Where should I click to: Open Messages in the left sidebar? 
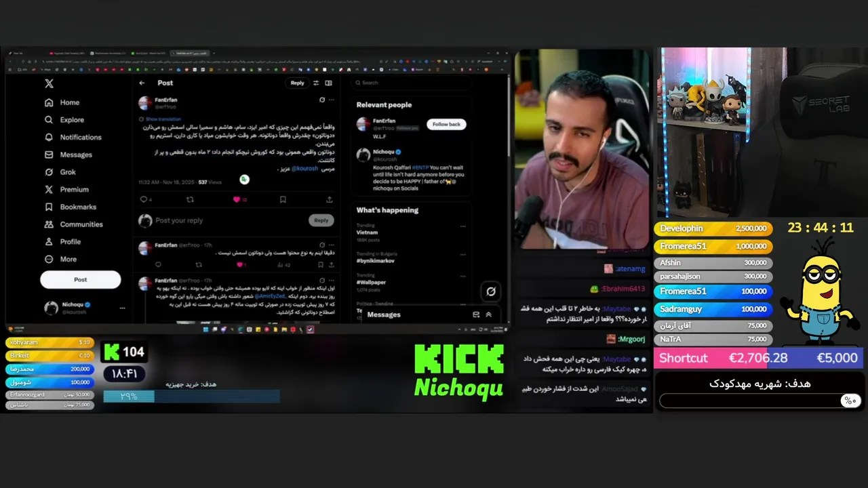tap(68, 155)
